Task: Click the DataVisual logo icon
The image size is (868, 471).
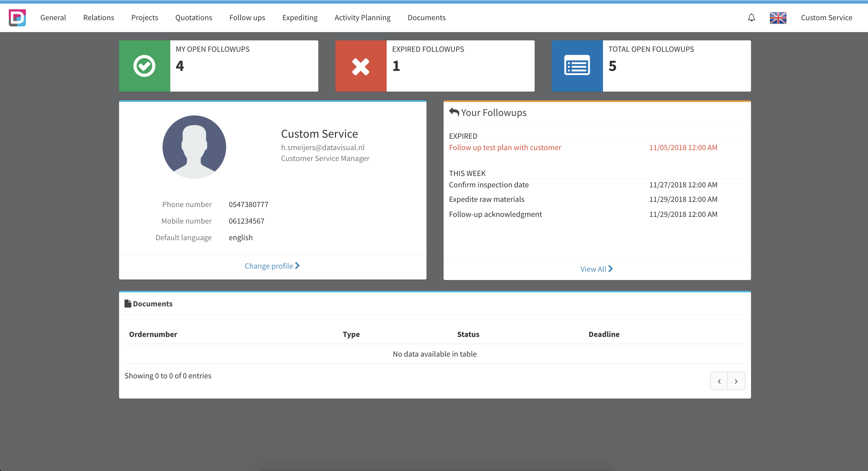Action: coord(17,18)
